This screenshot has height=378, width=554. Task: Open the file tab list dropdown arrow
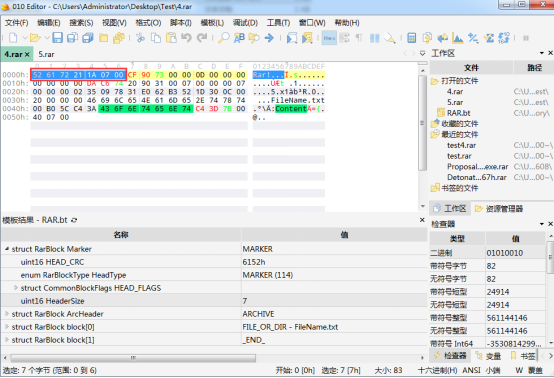tap(422, 53)
